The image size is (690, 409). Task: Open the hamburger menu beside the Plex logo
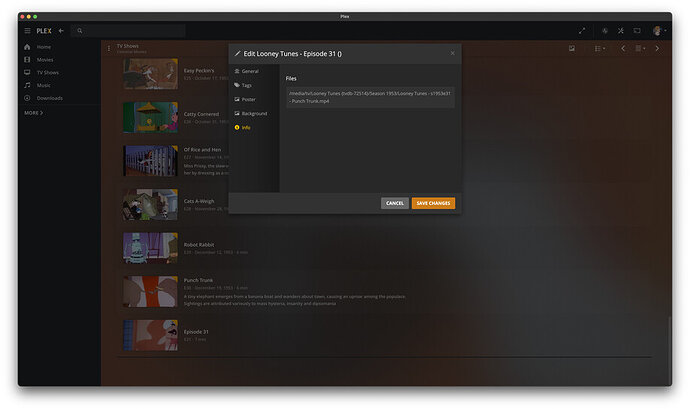tap(27, 31)
